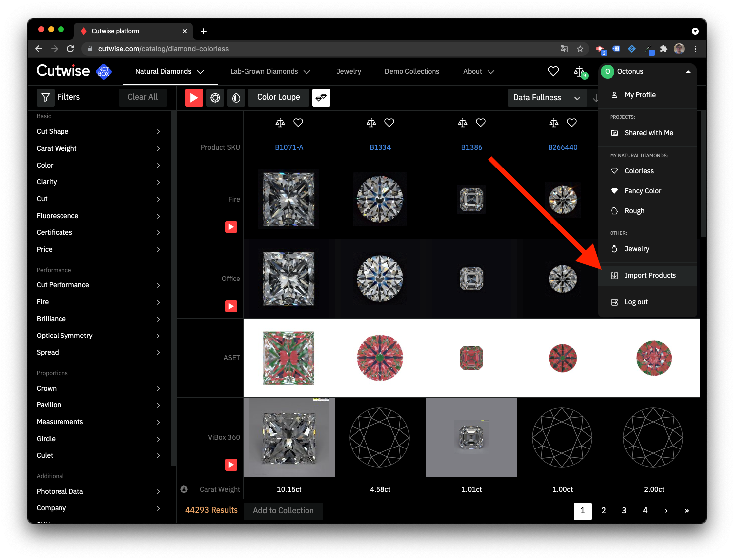This screenshot has width=734, height=560.
Task: Reload the page in the browser
Action: (70, 49)
